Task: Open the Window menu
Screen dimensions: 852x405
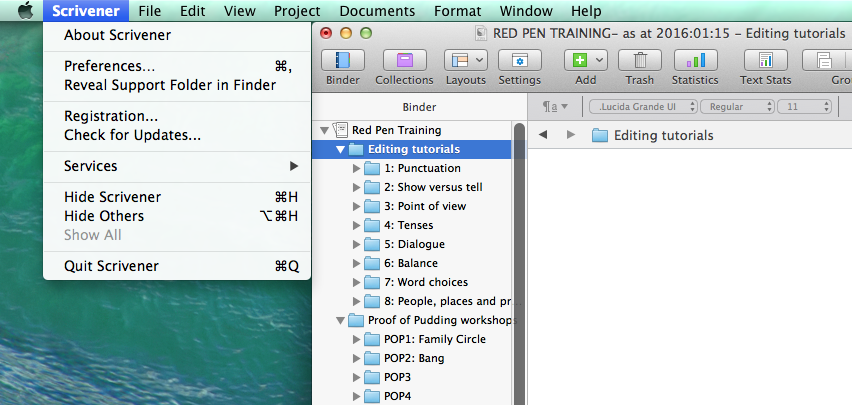Action: pos(526,11)
